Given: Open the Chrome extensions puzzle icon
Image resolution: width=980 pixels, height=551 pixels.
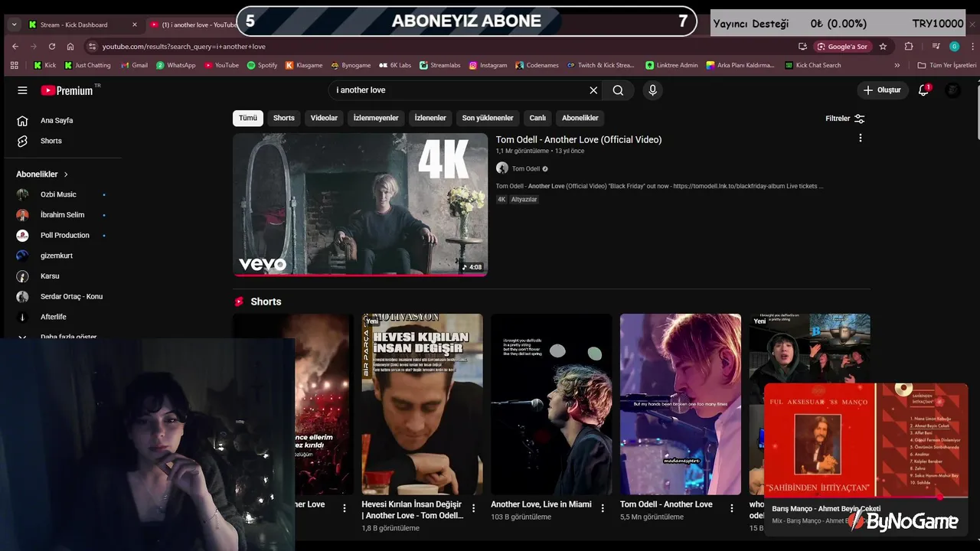Looking at the screenshot, I should coord(909,46).
